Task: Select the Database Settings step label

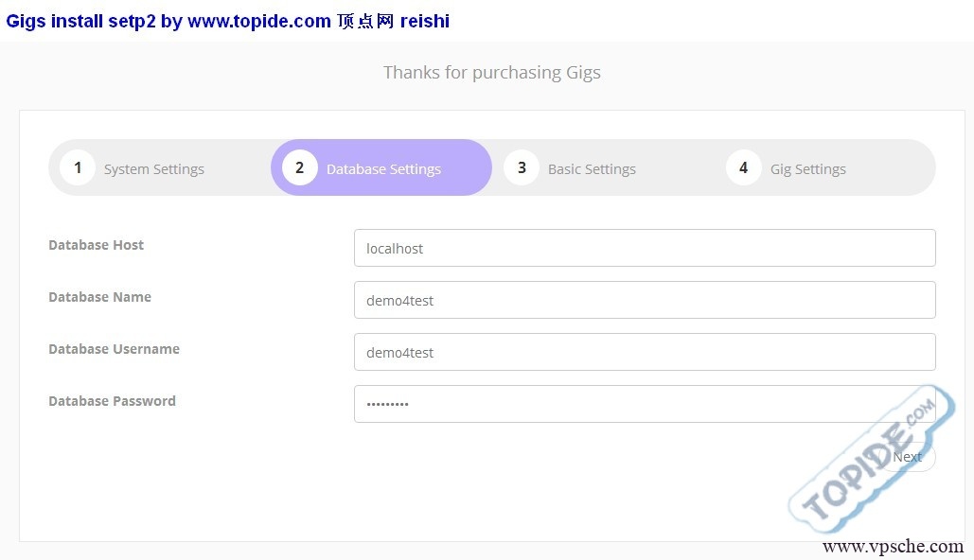Action: pyautogui.click(x=383, y=169)
